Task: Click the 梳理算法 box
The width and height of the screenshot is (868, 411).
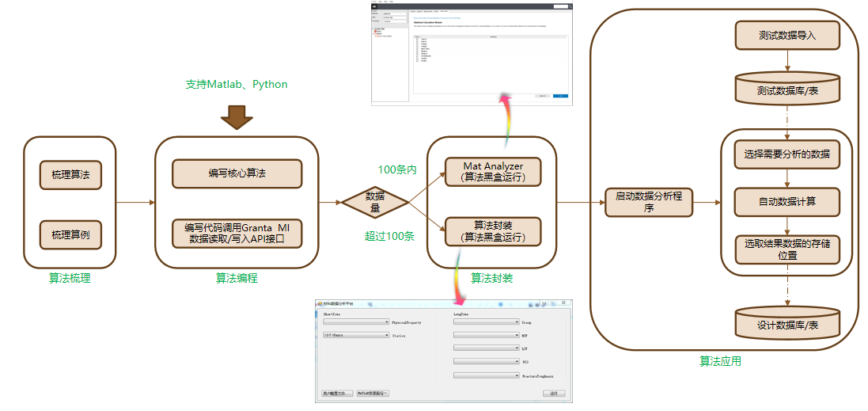Action: tap(71, 175)
